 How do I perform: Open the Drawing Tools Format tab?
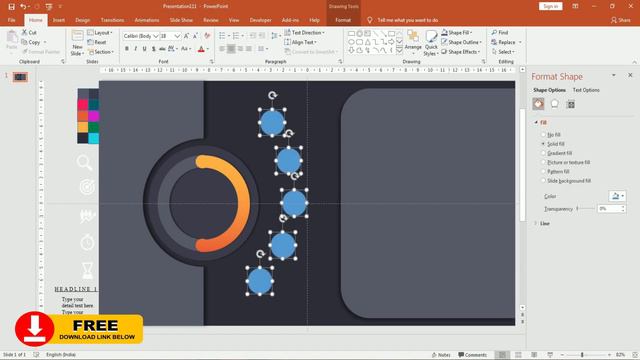coord(343,20)
